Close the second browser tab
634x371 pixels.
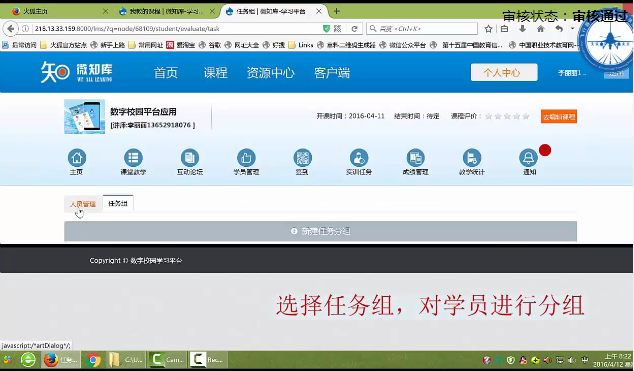point(212,11)
